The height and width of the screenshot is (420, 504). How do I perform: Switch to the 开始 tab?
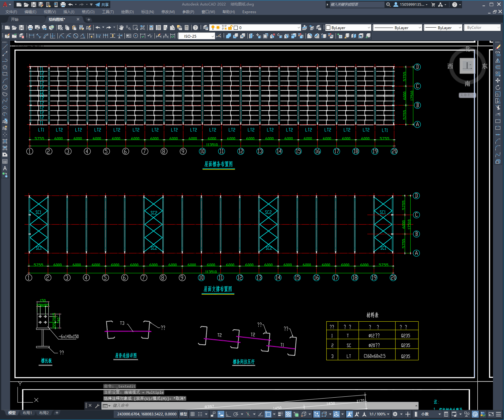(x=15, y=19)
